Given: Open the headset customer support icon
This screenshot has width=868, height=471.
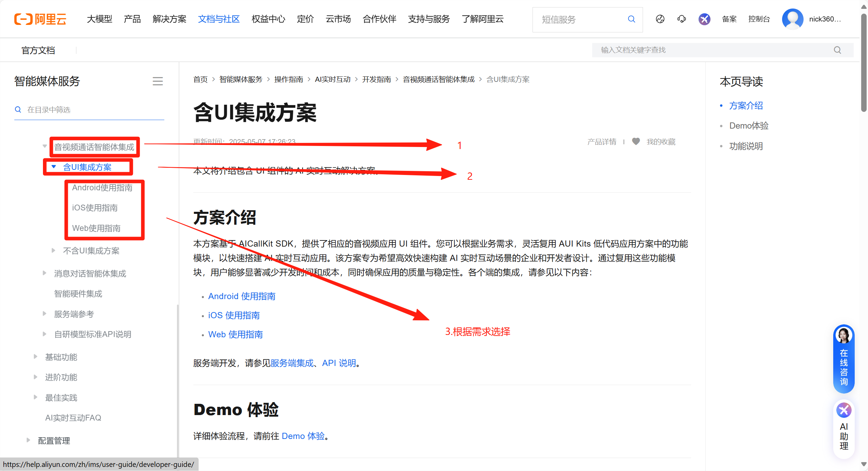Looking at the screenshot, I should coord(682,19).
